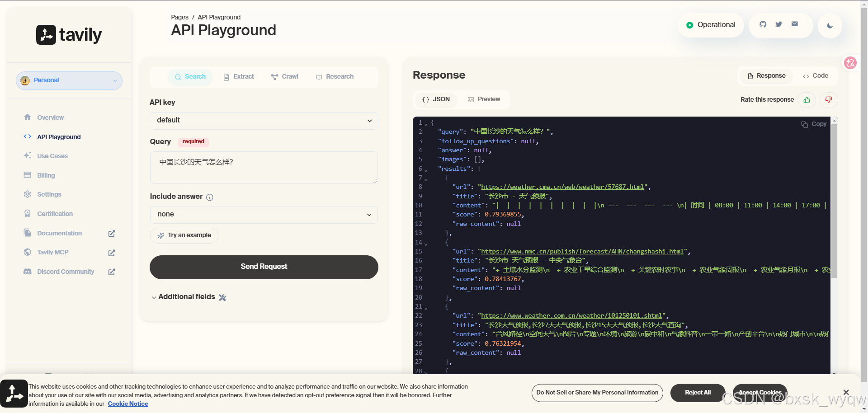Rate response with thumbs up
The height and width of the screenshot is (413, 868).
(x=807, y=100)
